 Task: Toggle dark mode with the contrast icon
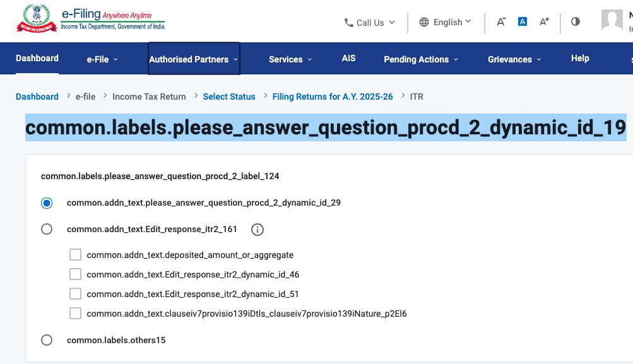coord(575,21)
